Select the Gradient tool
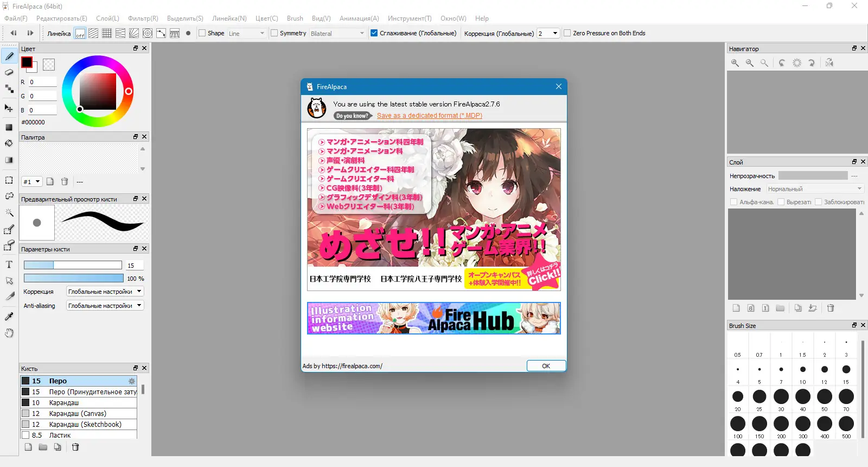The width and height of the screenshot is (868, 467). (x=9, y=160)
